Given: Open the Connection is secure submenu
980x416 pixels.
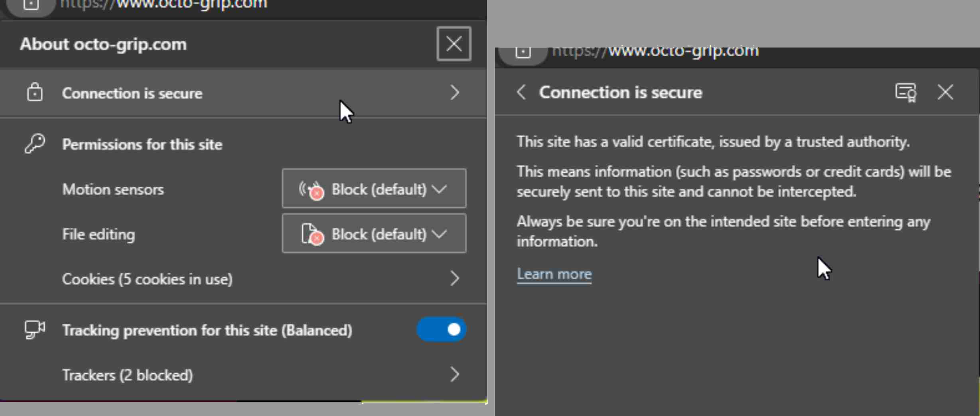Looking at the screenshot, I should click(239, 93).
